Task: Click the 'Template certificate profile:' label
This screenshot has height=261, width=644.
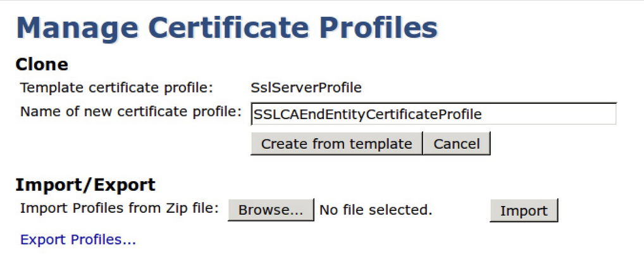Action: 117,87
